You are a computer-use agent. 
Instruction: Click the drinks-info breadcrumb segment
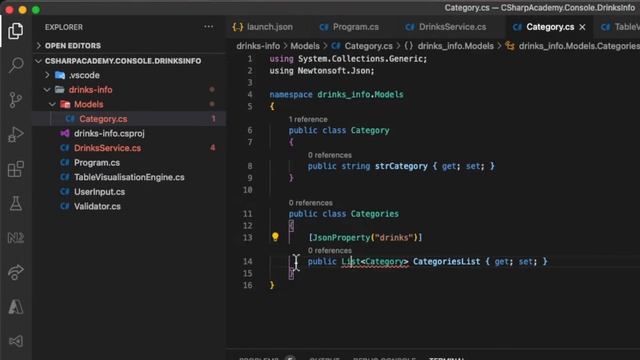click(x=258, y=46)
